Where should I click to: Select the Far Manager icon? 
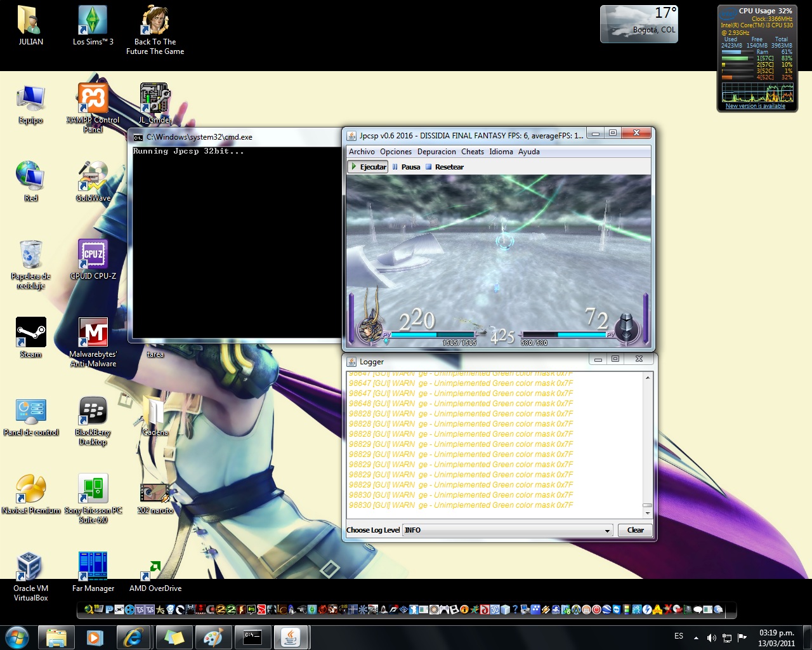(93, 572)
